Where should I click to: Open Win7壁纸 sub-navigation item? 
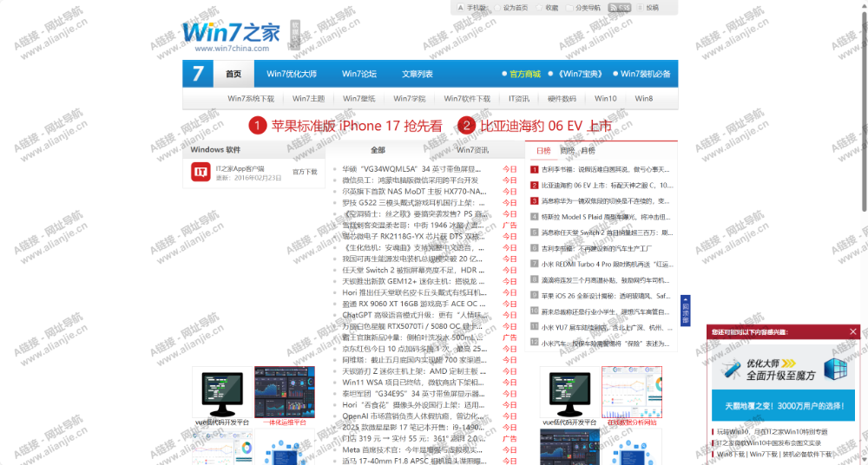point(358,99)
